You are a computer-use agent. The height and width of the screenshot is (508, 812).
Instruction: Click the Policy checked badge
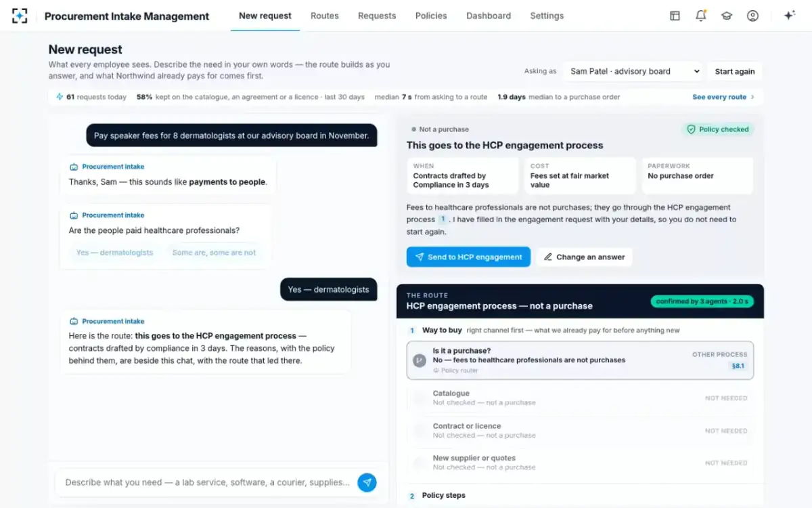[x=718, y=129]
